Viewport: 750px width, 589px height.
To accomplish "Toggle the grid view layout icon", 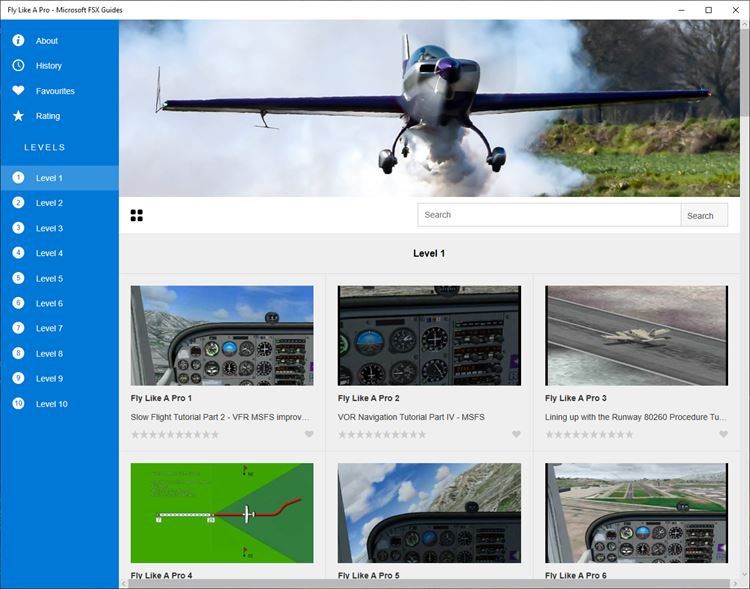I will (136, 215).
